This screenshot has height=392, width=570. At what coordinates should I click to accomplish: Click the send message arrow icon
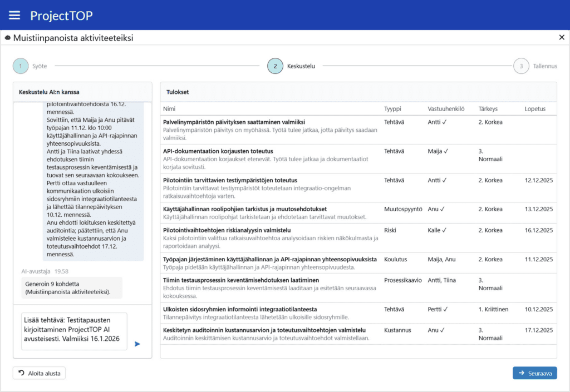(137, 344)
